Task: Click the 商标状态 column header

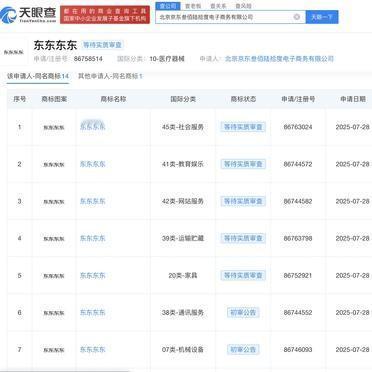Action: (243, 99)
